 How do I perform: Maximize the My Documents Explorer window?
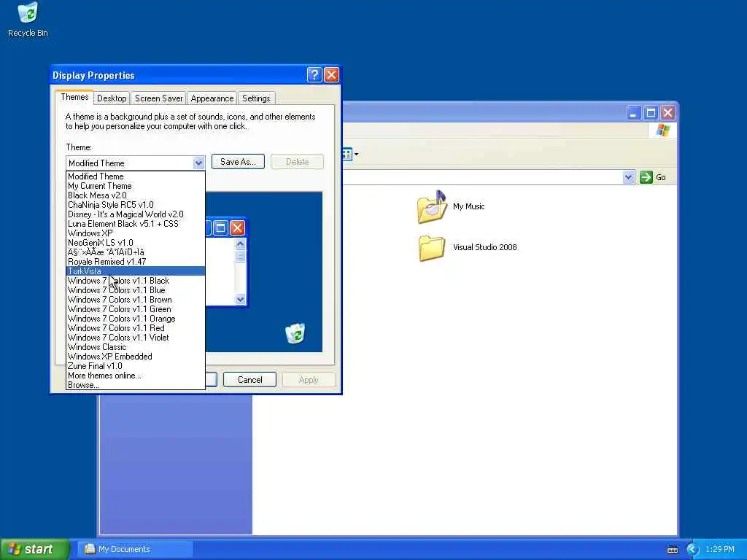click(x=651, y=113)
